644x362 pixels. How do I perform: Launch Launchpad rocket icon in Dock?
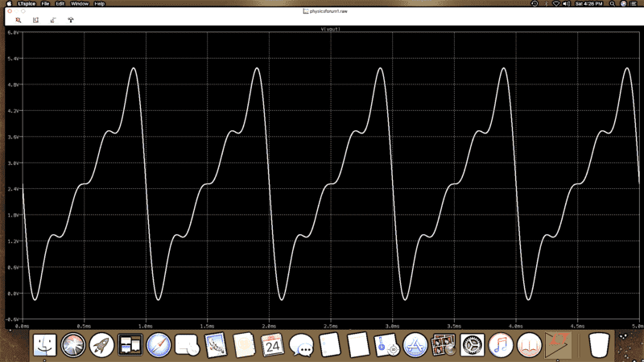(101, 346)
